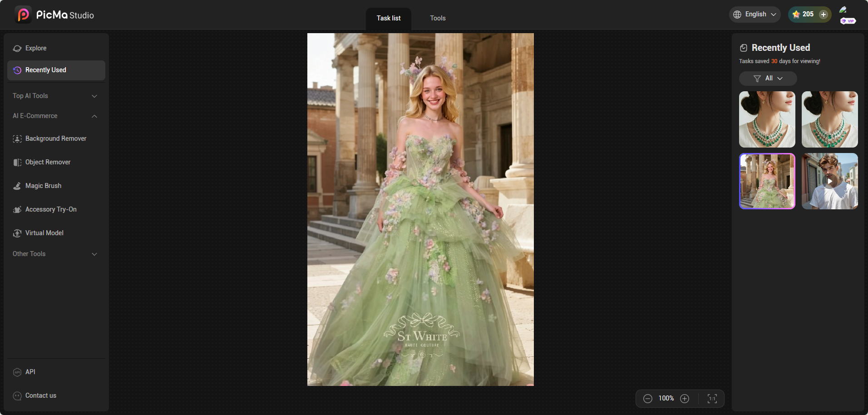Image resolution: width=868 pixels, height=415 pixels.
Task: Open the English language dropdown
Action: [x=755, y=15]
